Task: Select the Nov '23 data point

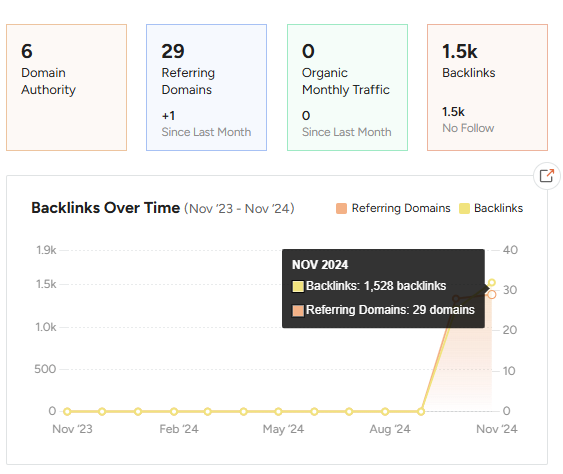Action: coord(67,412)
